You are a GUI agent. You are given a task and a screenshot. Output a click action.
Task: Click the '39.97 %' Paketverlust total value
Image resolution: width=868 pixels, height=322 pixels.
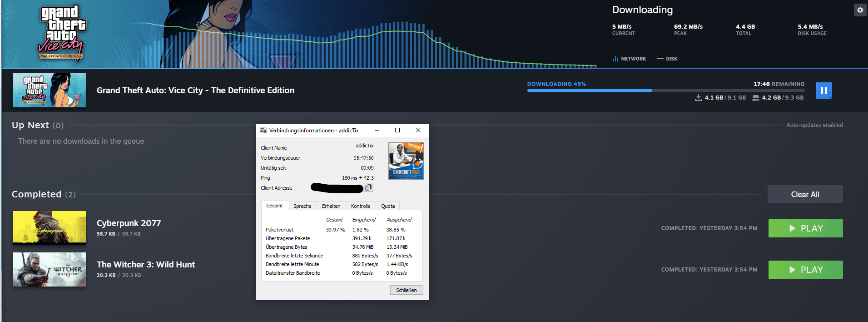pos(335,230)
